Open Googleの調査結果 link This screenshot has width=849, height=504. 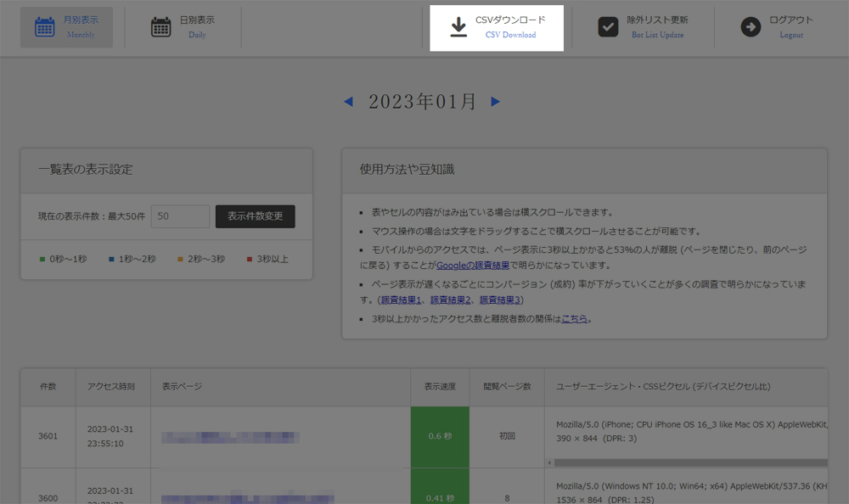(473, 266)
